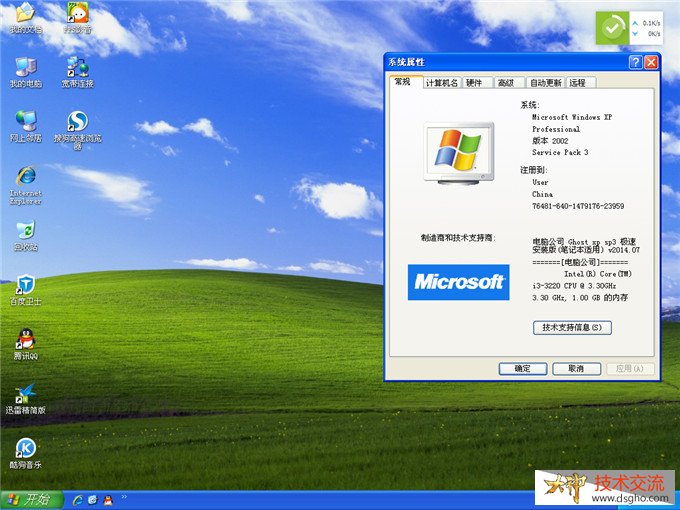Click the 取消 button
680x510 pixels.
576,369
